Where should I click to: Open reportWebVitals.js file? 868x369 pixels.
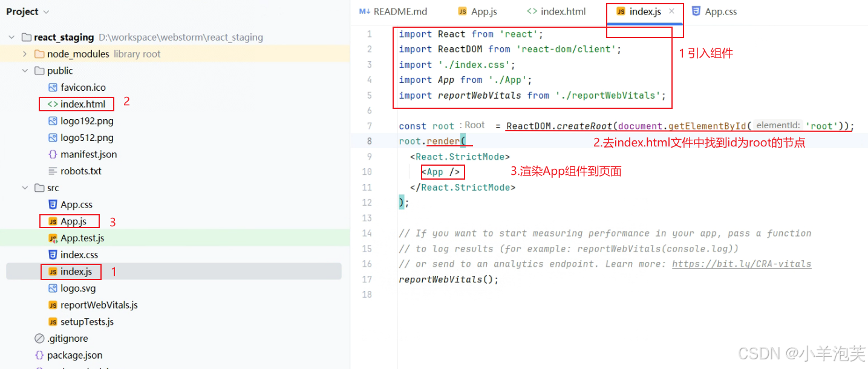[x=99, y=305]
